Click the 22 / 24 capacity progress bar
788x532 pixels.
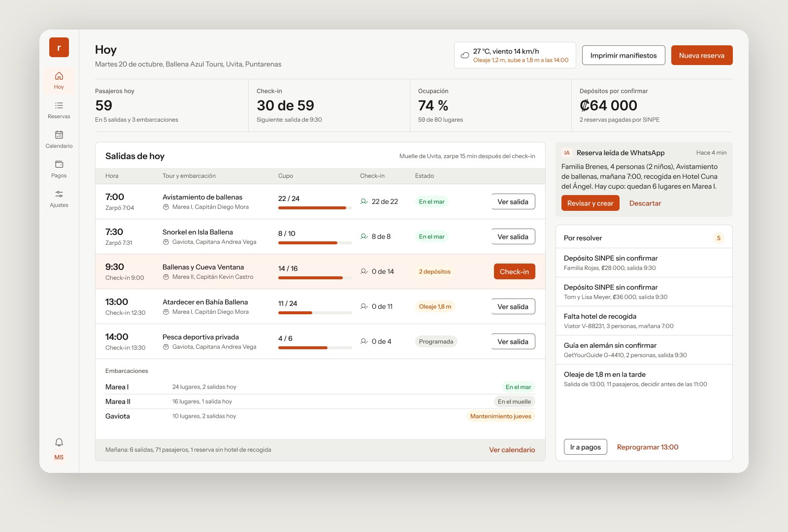(x=315, y=208)
